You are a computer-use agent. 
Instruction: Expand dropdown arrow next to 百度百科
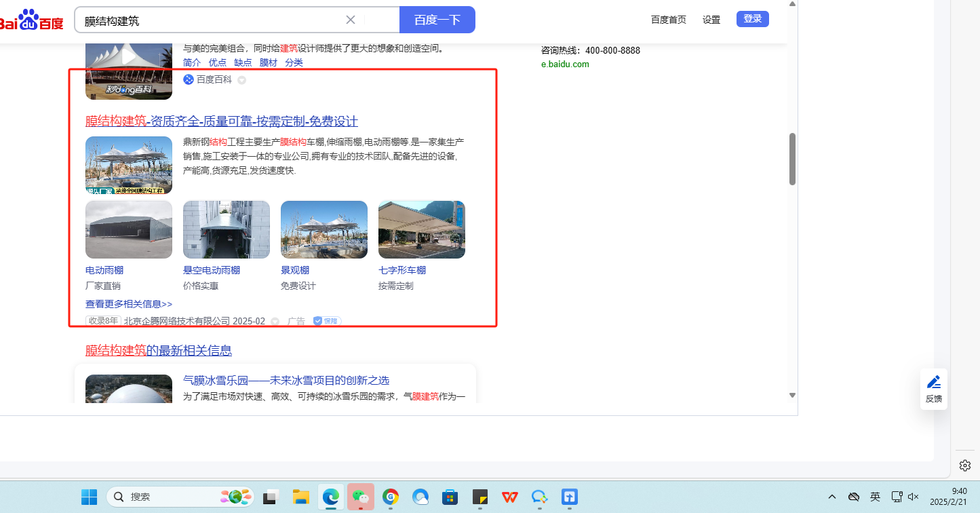point(241,80)
